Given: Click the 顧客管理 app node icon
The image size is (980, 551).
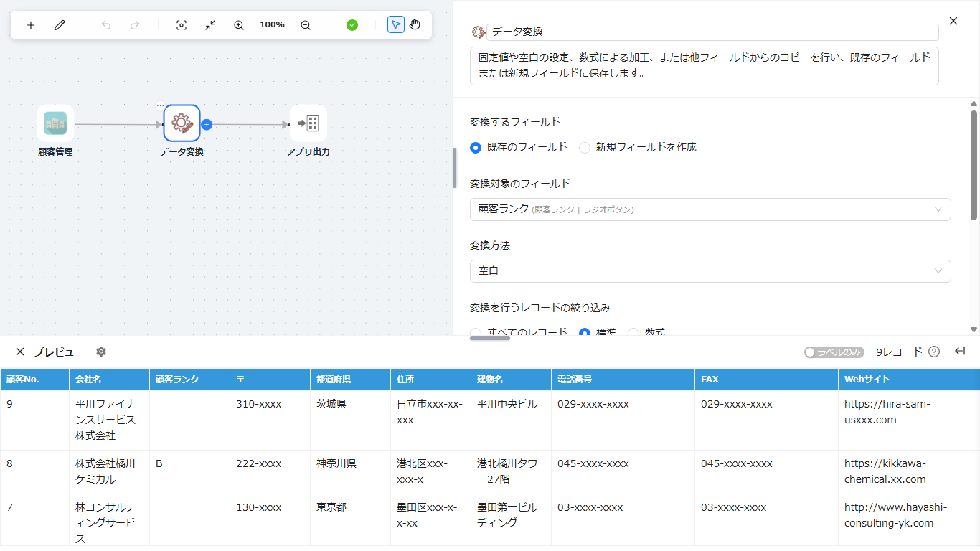Looking at the screenshot, I should coord(55,123).
